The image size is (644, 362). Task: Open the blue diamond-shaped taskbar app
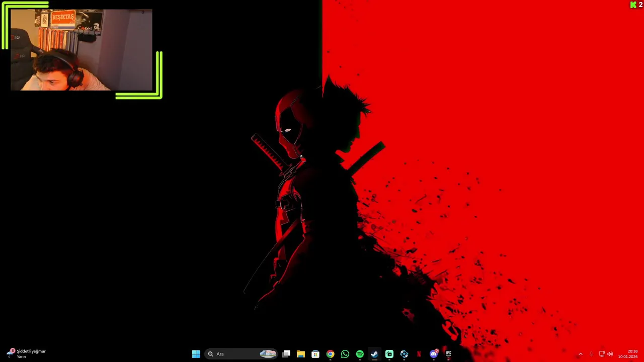[404, 354]
